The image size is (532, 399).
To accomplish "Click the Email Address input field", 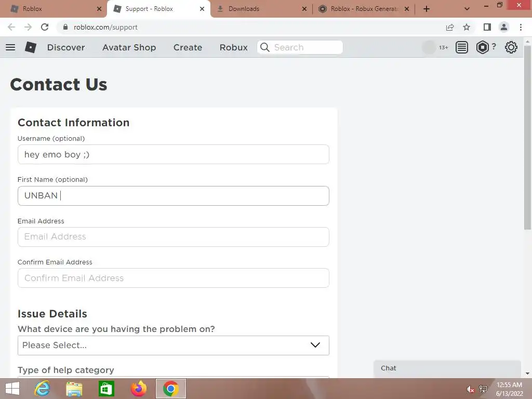I will tap(174, 237).
